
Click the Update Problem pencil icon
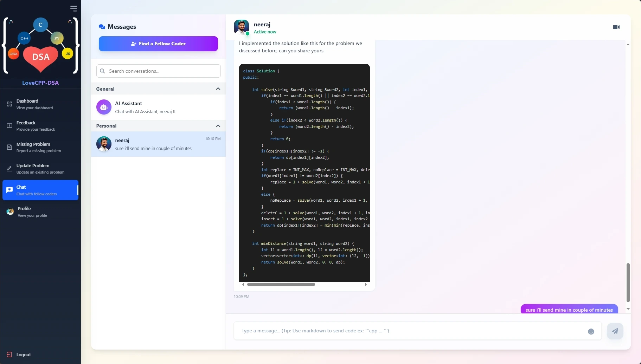[x=10, y=169]
